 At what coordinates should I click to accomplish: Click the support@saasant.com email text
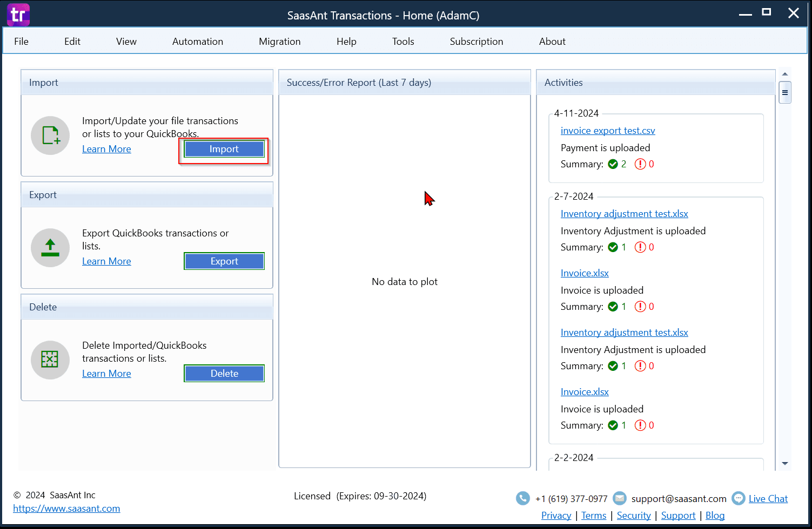679,499
